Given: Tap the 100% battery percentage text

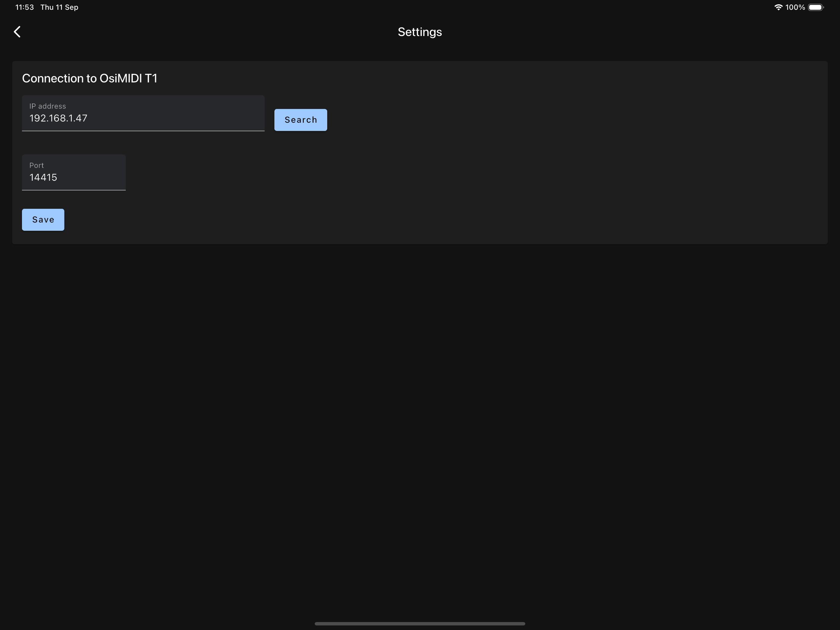Looking at the screenshot, I should [x=795, y=7].
